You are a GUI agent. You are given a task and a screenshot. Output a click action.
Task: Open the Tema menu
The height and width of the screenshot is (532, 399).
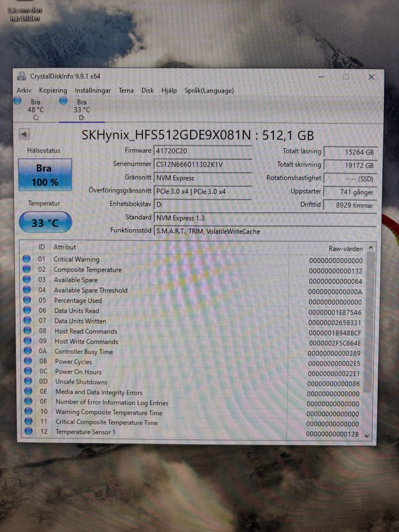coord(126,90)
